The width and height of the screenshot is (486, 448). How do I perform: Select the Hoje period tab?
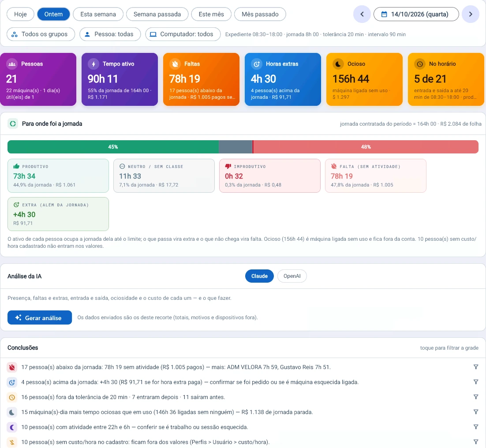[x=20, y=14]
